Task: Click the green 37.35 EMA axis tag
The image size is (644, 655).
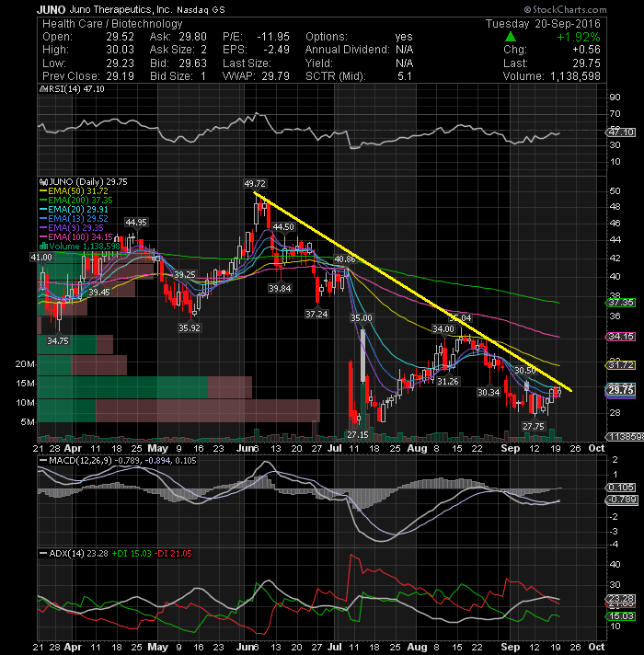Action: 621,303
